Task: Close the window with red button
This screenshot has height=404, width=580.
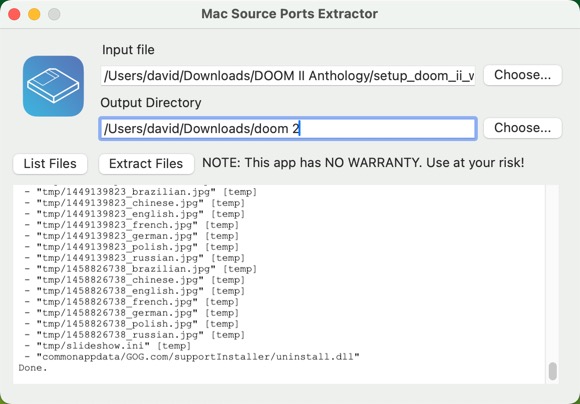Action: pos(14,14)
